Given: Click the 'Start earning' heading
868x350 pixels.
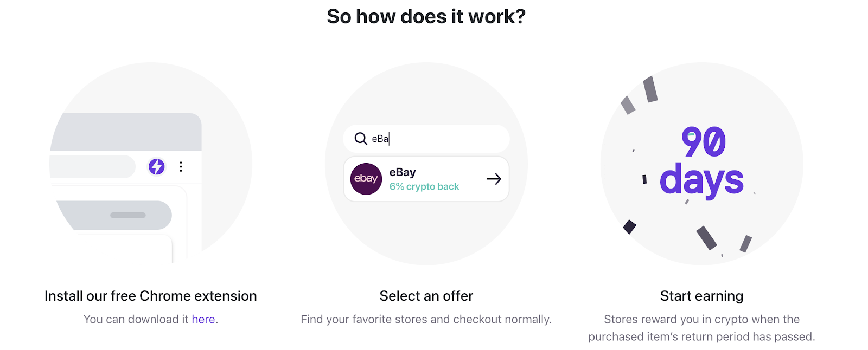Looking at the screenshot, I should coord(701,296).
